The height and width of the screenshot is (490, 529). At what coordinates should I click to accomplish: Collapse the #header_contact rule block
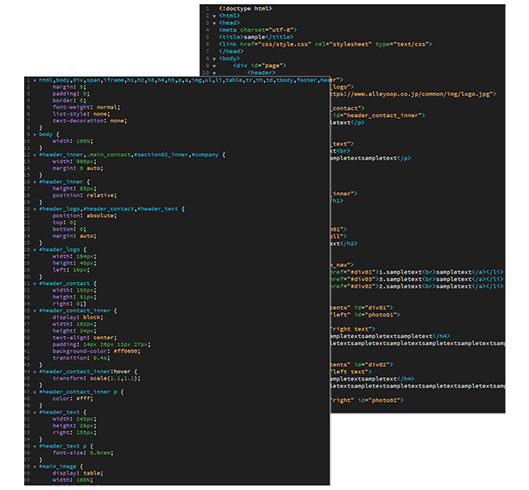pyautogui.click(x=35, y=284)
